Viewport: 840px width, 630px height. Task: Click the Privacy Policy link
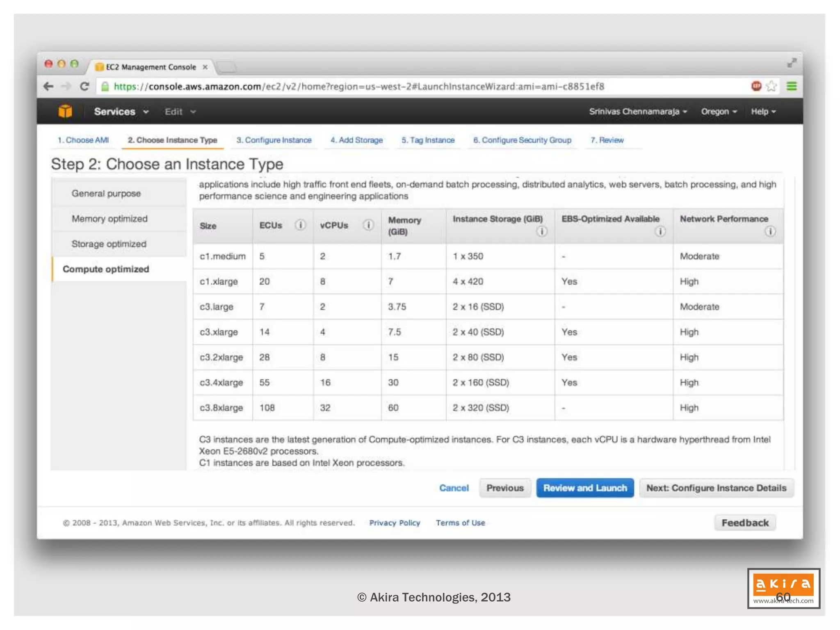click(394, 523)
